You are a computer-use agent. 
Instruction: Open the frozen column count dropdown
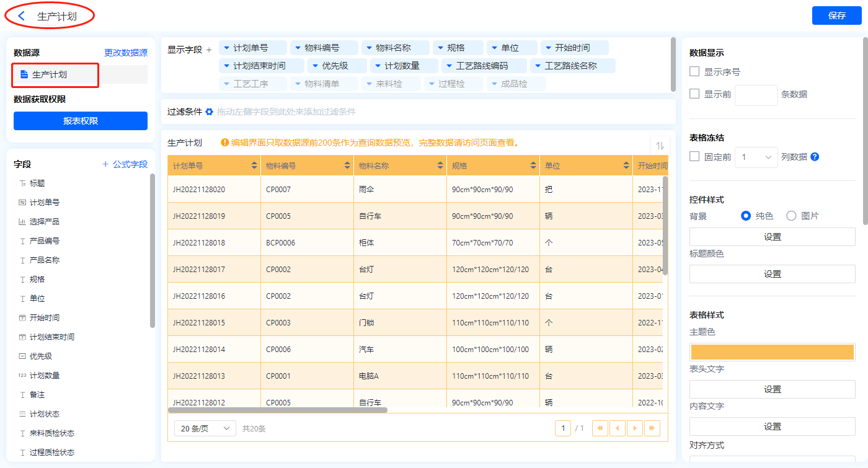click(x=756, y=157)
